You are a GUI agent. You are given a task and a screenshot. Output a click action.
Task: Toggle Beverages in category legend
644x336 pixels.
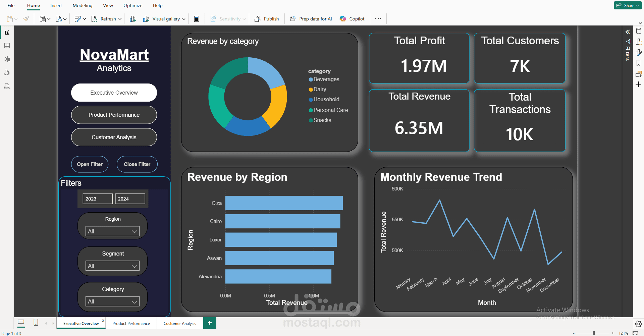[324, 79]
